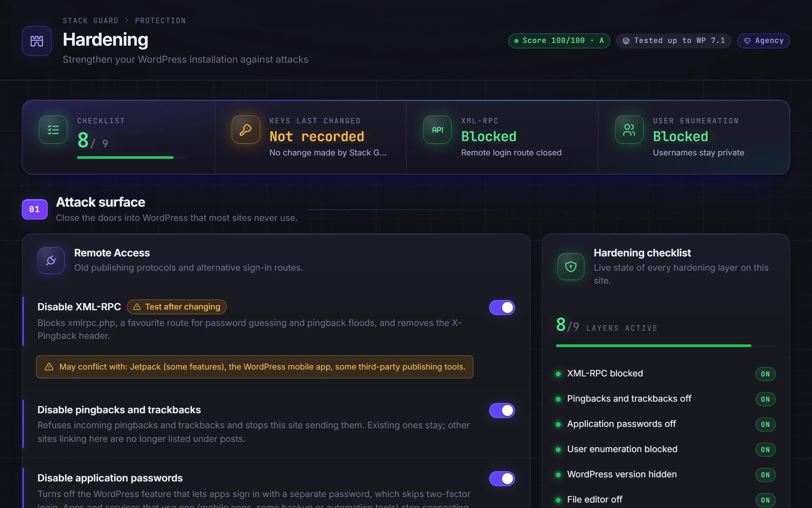Viewport: 812px width, 508px height.
Task: Click ON pill for Pingbacks and trackbacks off
Action: coord(765,399)
